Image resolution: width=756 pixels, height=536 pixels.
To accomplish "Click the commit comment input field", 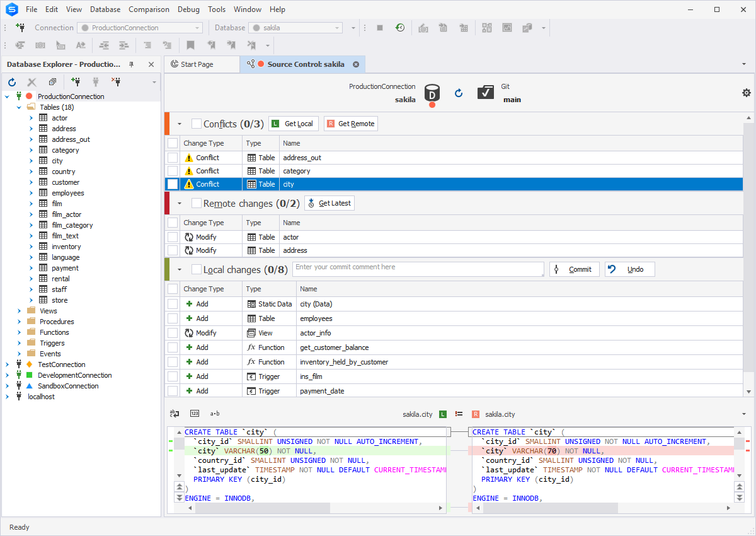I will pos(418,269).
